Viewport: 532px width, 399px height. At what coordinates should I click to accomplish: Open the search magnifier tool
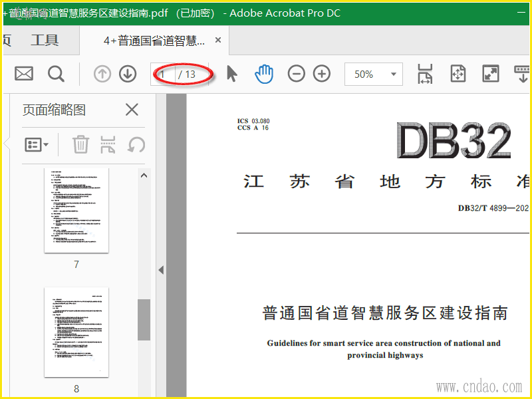click(56, 74)
